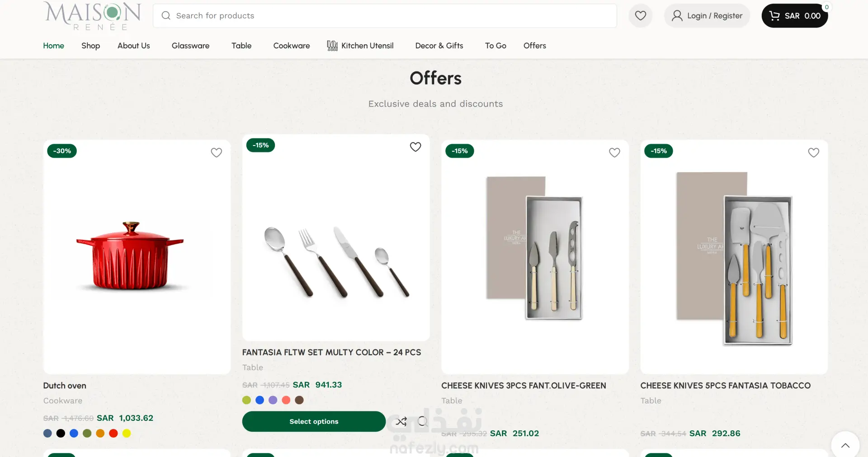Screen dimensions: 868x457
Task: Open the Kitchen Utensil menu
Action: click(x=360, y=46)
